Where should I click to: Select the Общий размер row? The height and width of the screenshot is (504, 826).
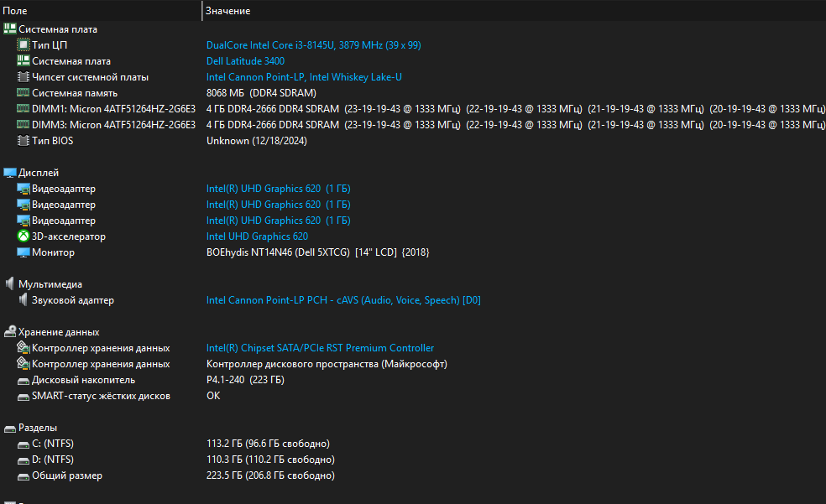67,475
